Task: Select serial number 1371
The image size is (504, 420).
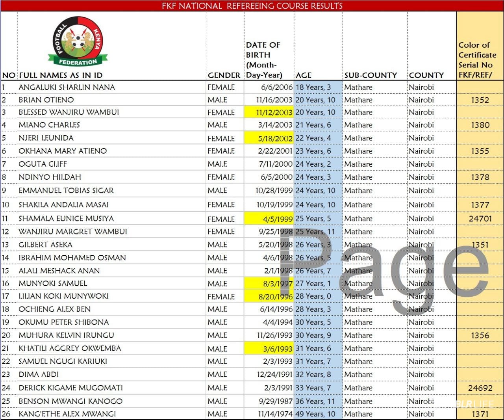Action: (x=480, y=414)
